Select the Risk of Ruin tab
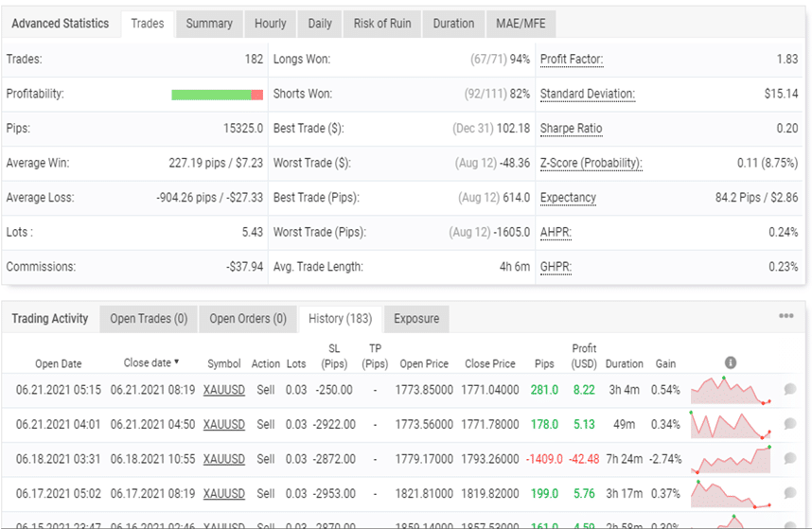Image resolution: width=812 pixels, height=529 pixels. click(382, 24)
